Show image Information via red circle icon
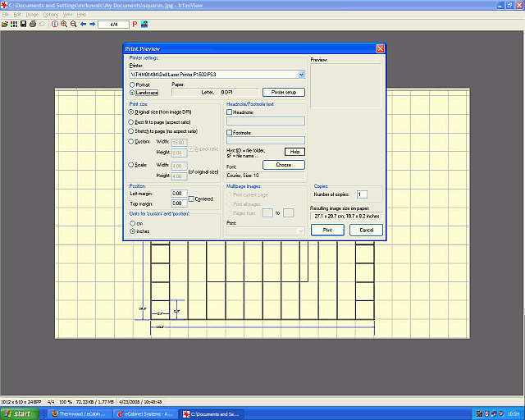525x420 pixels. pyautogui.click(x=55, y=24)
